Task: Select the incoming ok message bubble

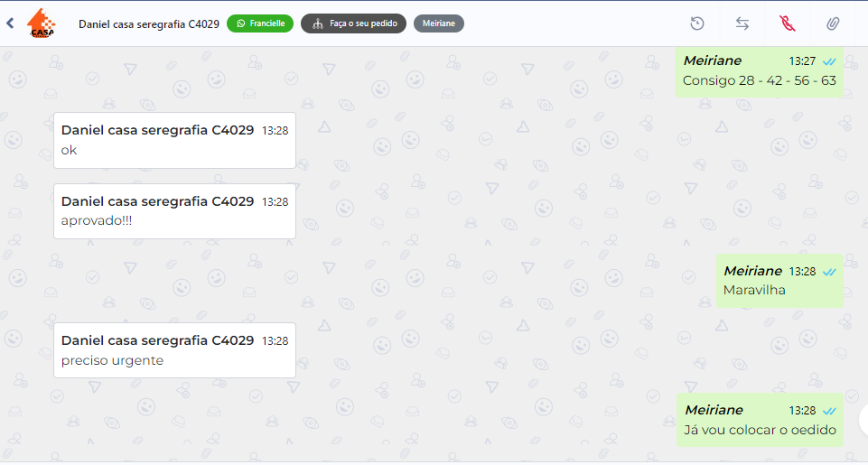Action: (x=174, y=141)
